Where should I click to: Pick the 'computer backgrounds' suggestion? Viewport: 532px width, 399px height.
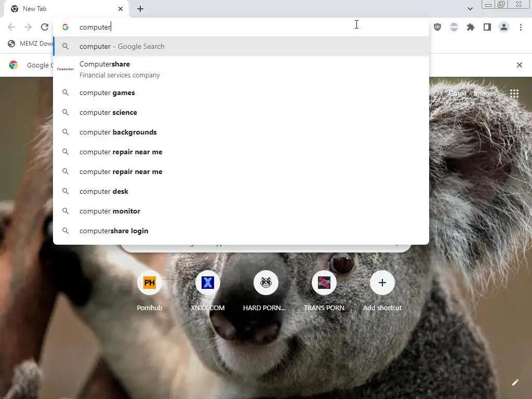pyautogui.click(x=241, y=132)
